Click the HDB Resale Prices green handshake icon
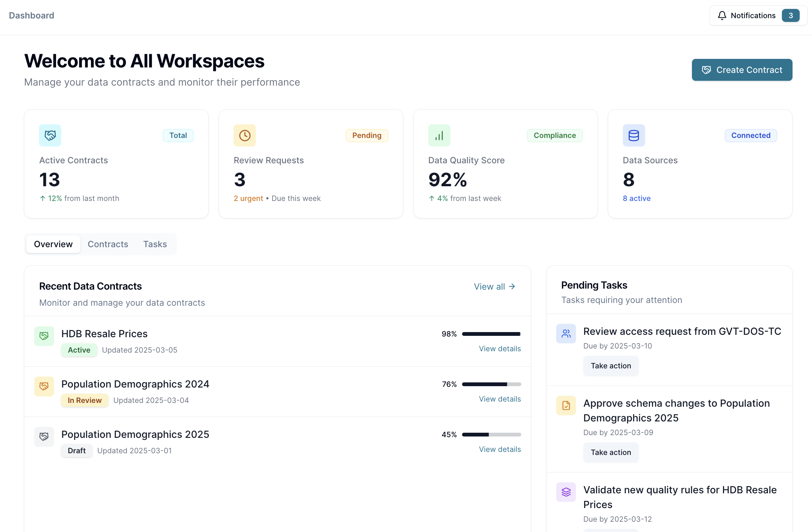812x532 pixels. pyautogui.click(x=44, y=336)
